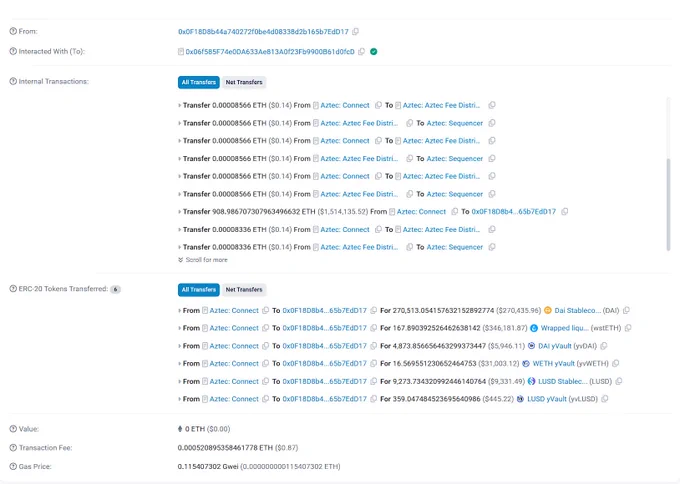Click the internal transactions list scrollbar
The width and height of the screenshot is (680, 484).
[x=668, y=204]
